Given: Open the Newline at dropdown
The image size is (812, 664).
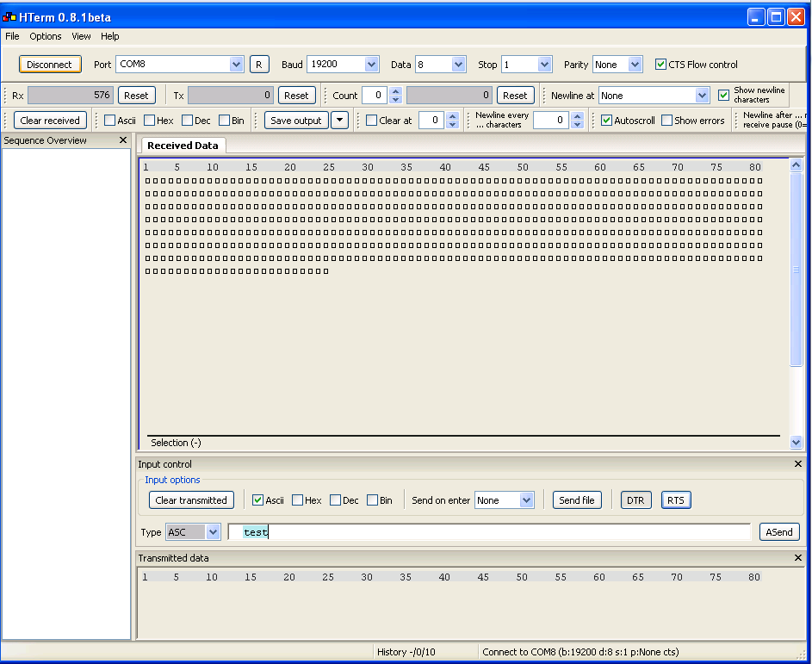Looking at the screenshot, I should 702,96.
